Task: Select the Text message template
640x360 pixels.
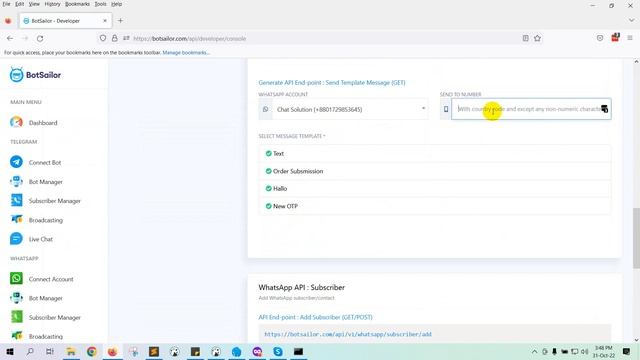Action: (435, 153)
